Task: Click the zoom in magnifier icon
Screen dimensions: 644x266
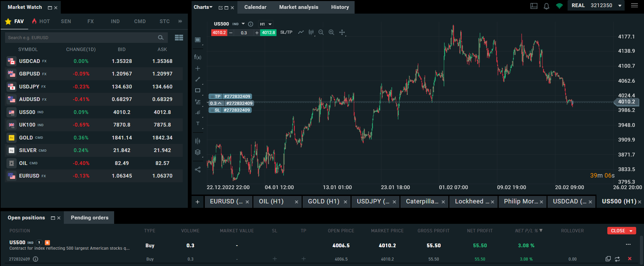Action: pyautogui.click(x=332, y=32)
